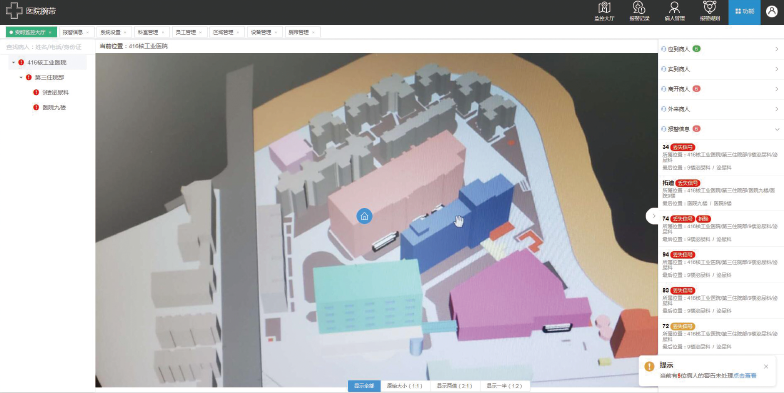The height and width of the screenshot is (393, 784).
Task: Click the blue home marker on map
Action: click(364, 216)
